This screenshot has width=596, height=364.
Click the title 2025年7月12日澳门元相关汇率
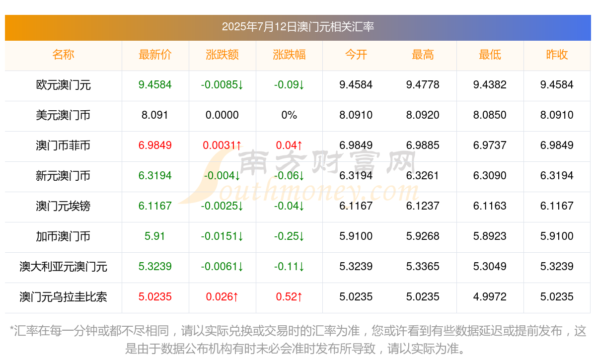point(298,27)
